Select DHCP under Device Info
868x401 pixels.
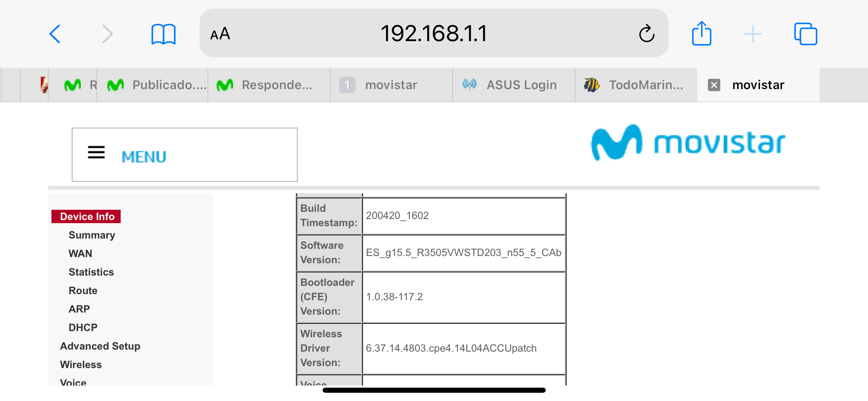pyautogui.click(x=83, y=327)
